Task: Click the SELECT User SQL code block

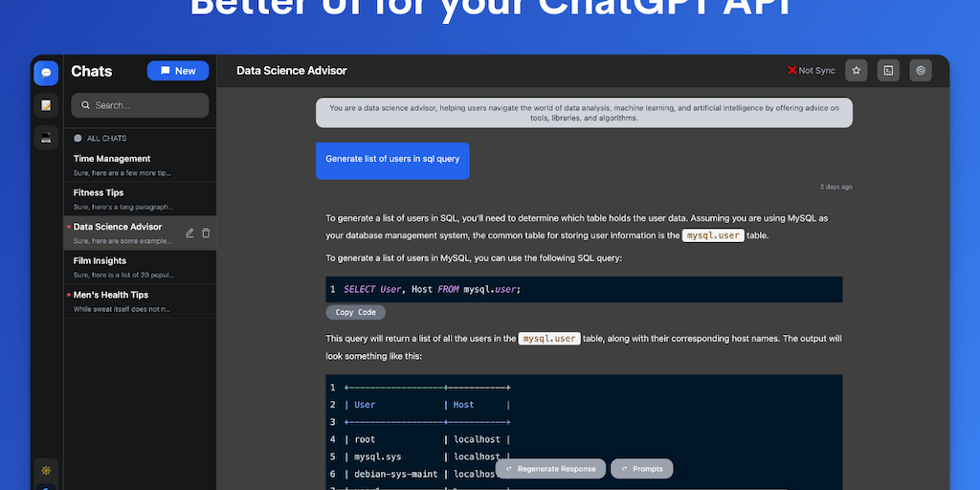Action: click(584, 289)
